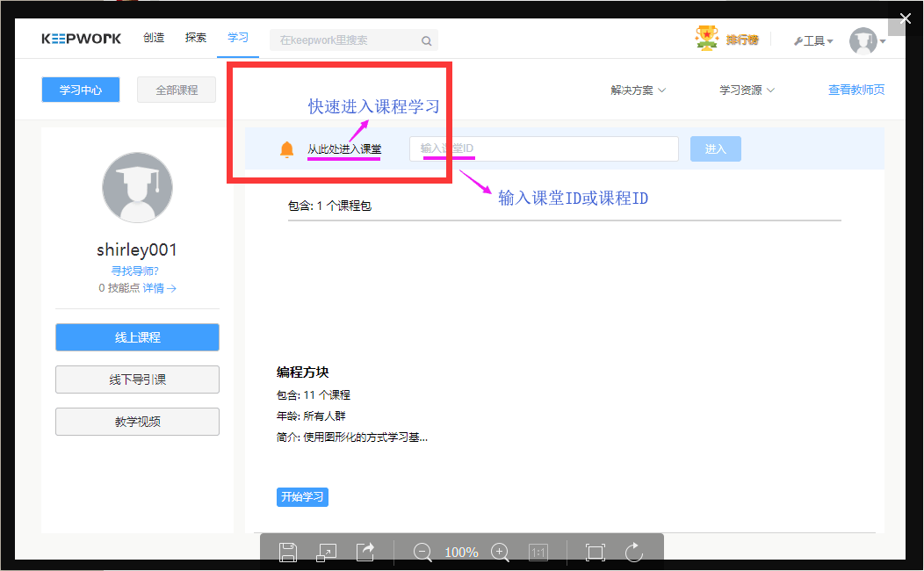Click the orange bell notification icon
Image resolution: width=924 pixels, height=571 pixels.
pyautogui.click(x=285, y=148)
